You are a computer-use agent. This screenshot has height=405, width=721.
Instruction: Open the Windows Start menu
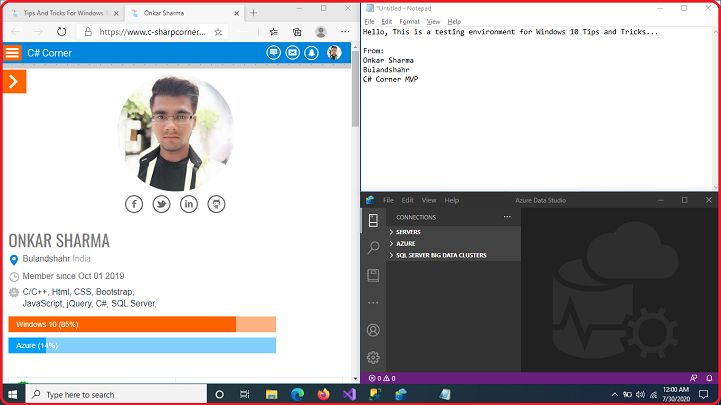[x=13, y=394]
